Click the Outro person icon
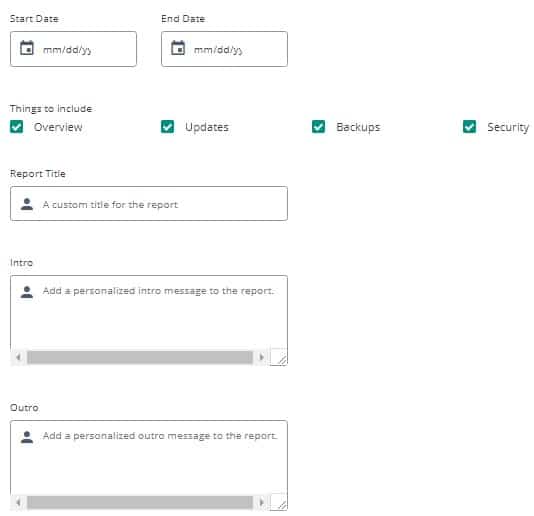Viewport: 534px width, 516px height. tap(27, 437)
